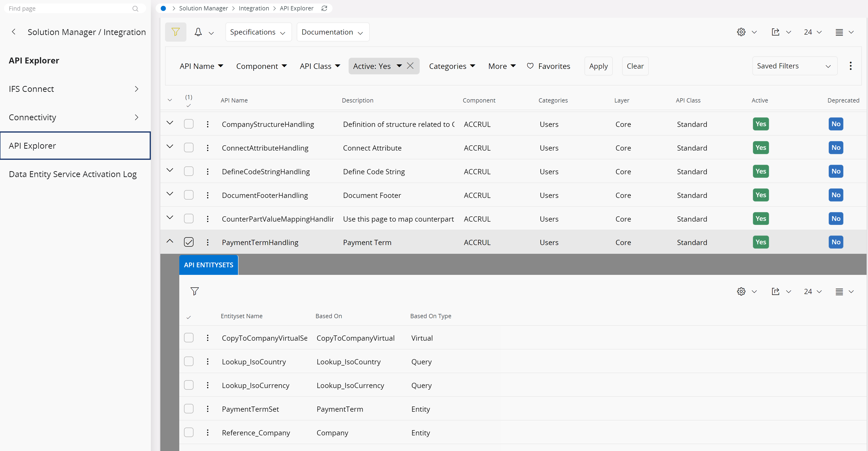Click the top export share icon
Screen dimensions: 868x451
775,32
